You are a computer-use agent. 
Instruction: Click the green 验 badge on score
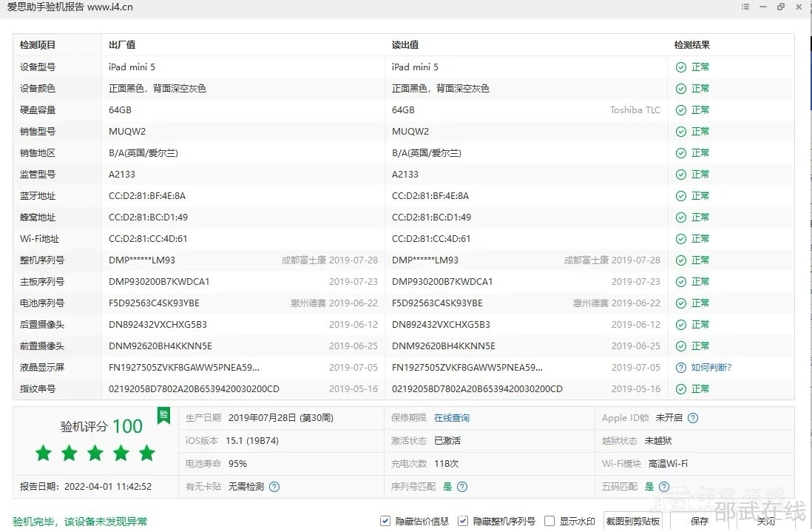tap(163, 415)
